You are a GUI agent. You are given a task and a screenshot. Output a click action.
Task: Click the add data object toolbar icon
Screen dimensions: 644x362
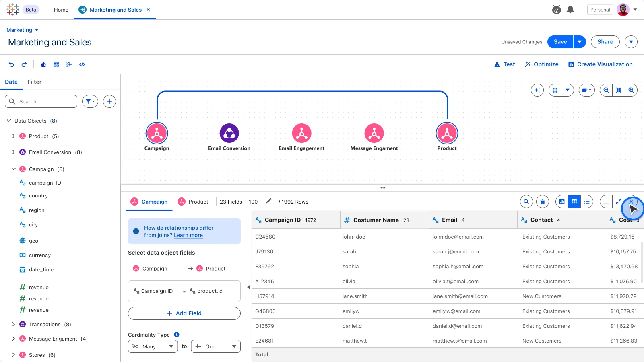tap(43, 64)
